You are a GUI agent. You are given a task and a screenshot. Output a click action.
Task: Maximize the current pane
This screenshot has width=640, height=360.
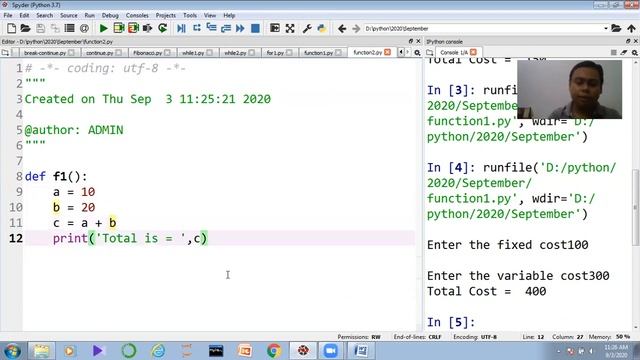[275, 28]
